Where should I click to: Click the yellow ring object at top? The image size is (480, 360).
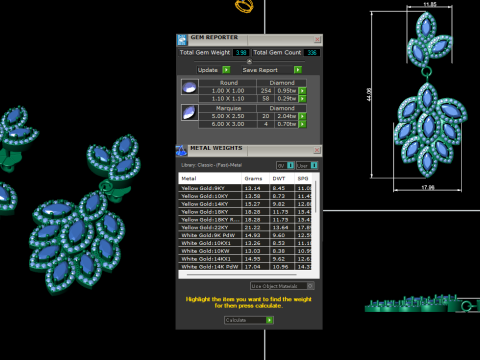pos(244,6)
